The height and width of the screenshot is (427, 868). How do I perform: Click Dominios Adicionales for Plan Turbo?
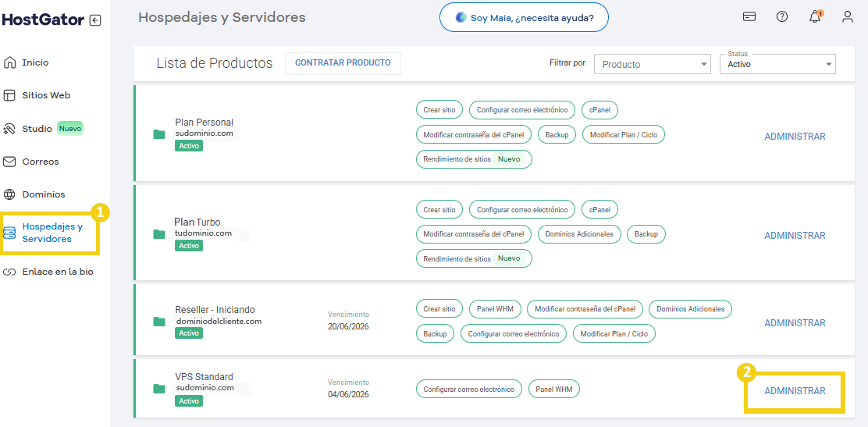click(579, 234)
